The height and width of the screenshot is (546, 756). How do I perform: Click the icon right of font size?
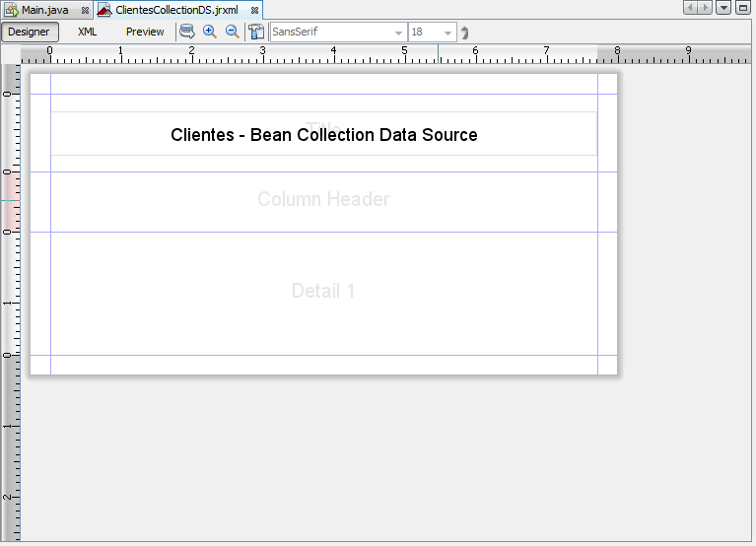coord(465,33)
